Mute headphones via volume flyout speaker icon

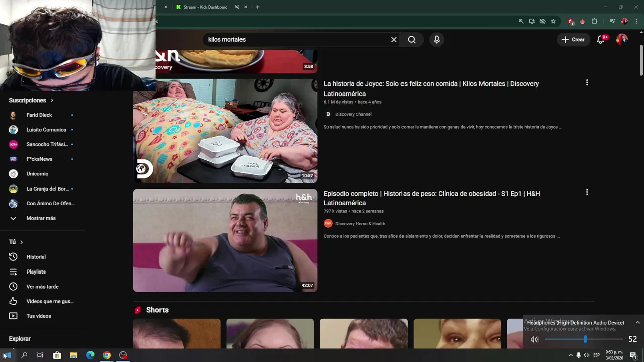534,339
